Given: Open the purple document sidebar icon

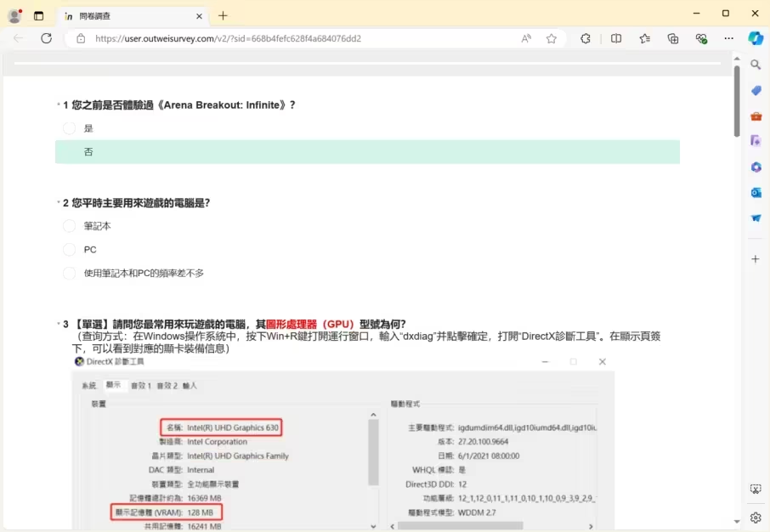Looking at the screenshot, I should click(756, 141).
